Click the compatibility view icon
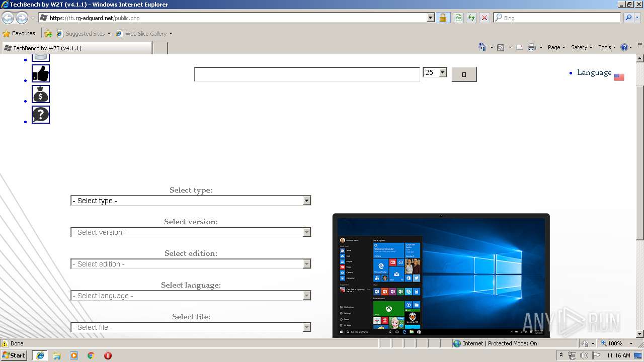The width and height of the screenshot is (644, 362). [x=458, y=18]
